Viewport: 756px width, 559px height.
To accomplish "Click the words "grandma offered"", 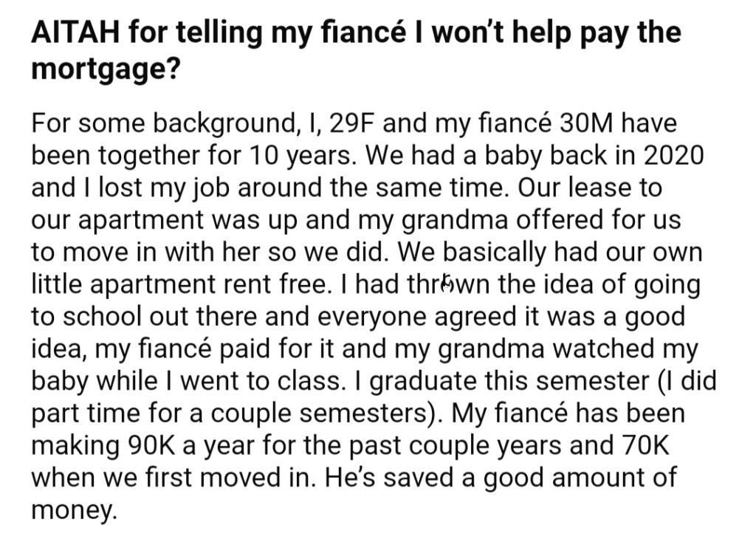I will [503, 220].
